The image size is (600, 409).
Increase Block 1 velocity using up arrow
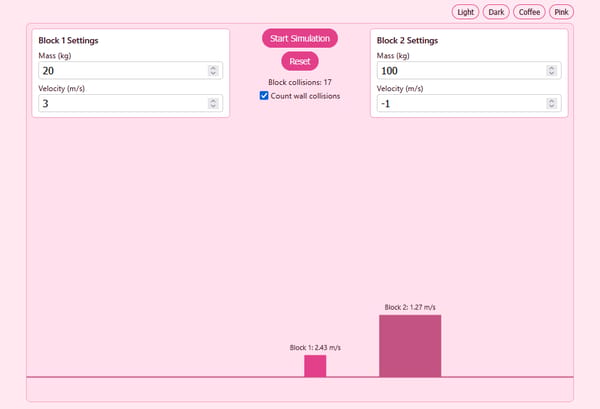(x=213, y=101)
